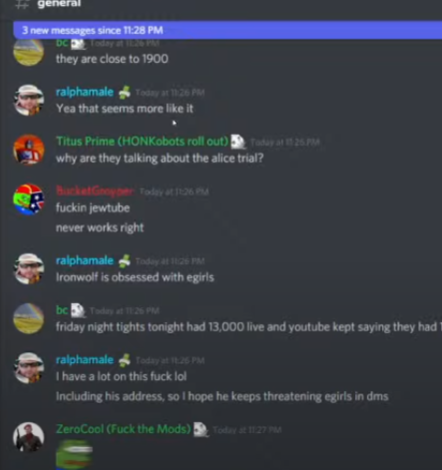Dismiss the 3 new messages banner
The height and width of the screenshot is (470, 442).
pos(228,30)
